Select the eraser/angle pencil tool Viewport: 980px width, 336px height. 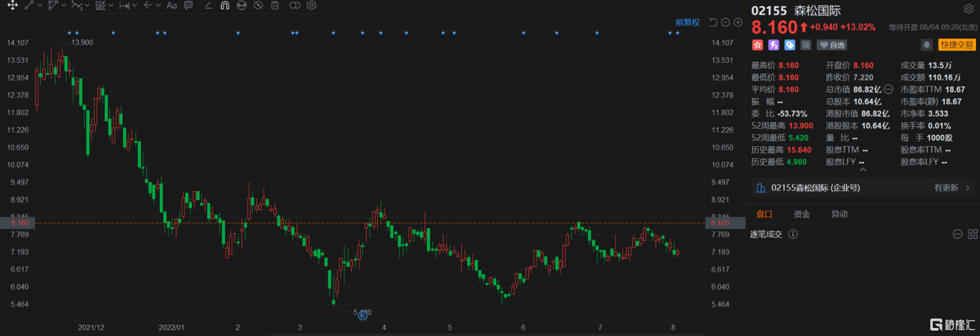[x=208, y=5]
